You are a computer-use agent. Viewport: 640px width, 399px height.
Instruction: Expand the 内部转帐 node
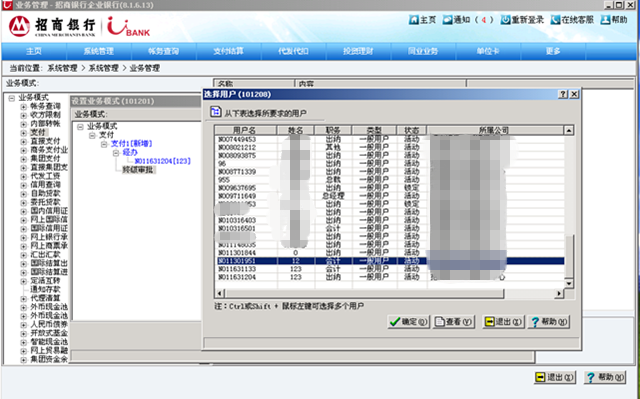point(23,124)
